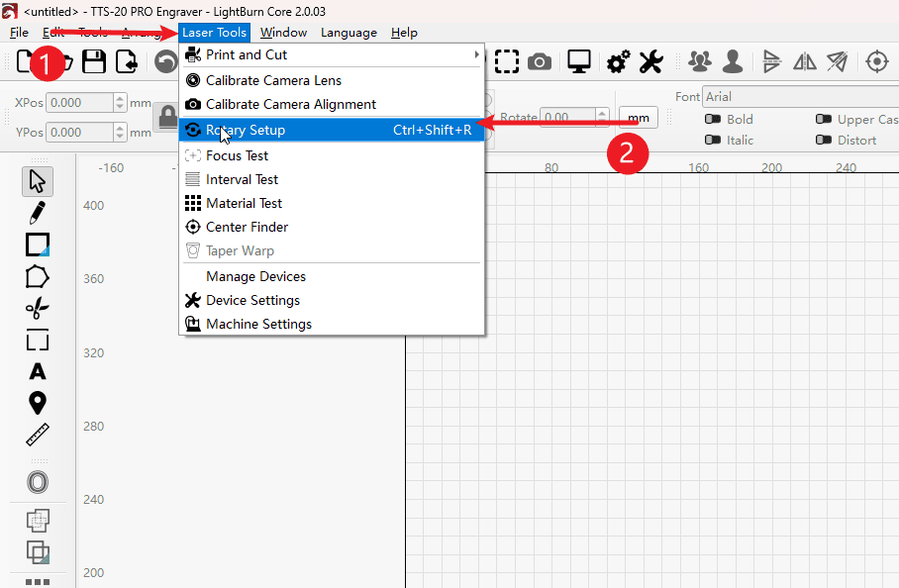Image resolution: width=899 pixels, height=588 pixels.
Task: Click the Position Laser pin tool
Action: 38,403
